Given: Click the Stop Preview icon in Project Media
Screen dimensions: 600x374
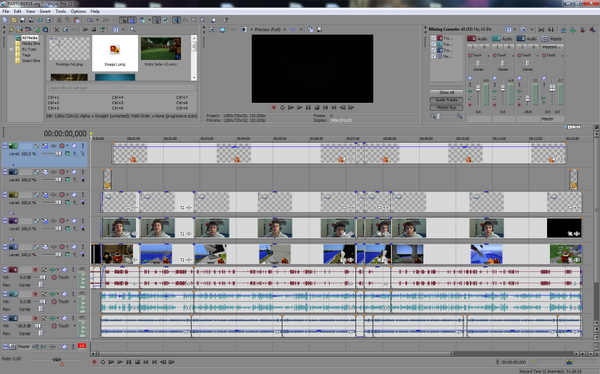Looking at the screenshot, I should coord(94,29).
